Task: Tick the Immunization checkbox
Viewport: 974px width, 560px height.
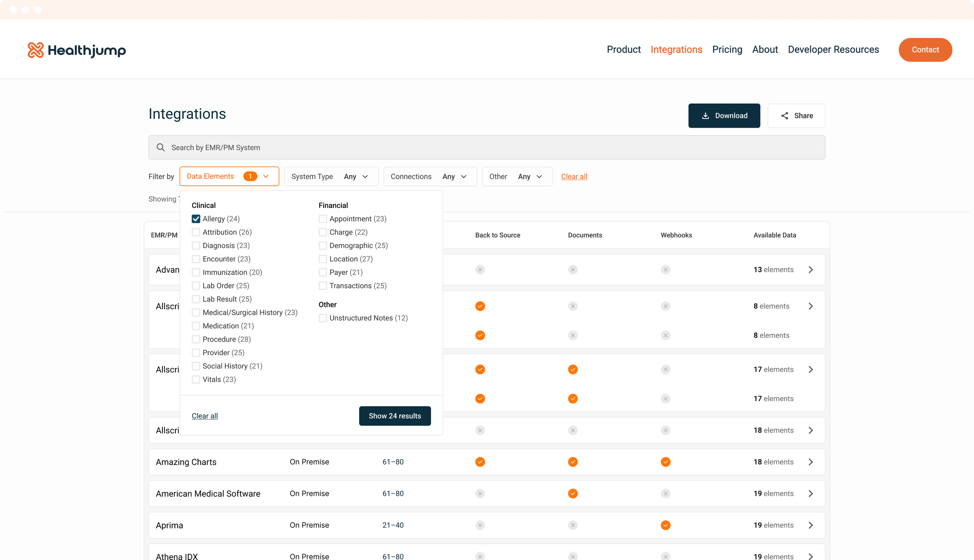Action: tap(196, 272)
